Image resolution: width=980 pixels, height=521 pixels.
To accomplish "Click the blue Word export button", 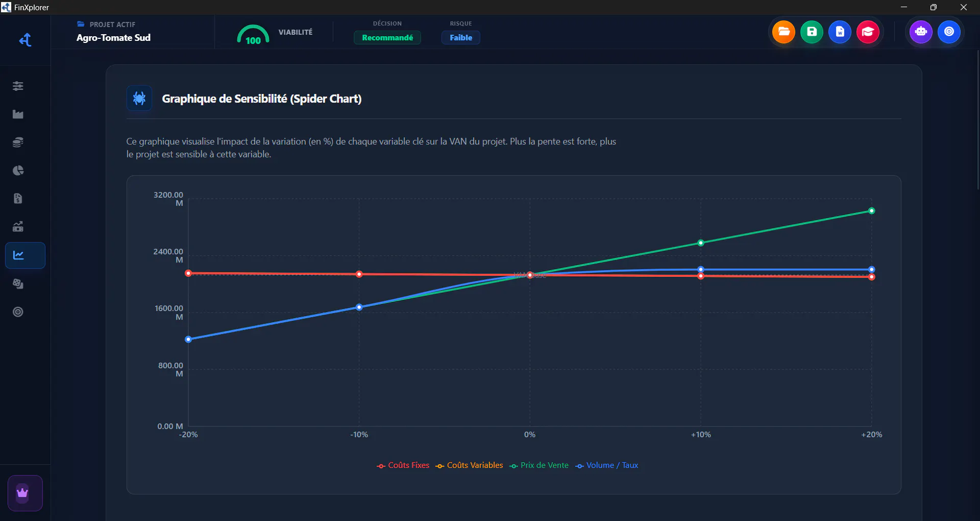I will [x=840, y=32].
